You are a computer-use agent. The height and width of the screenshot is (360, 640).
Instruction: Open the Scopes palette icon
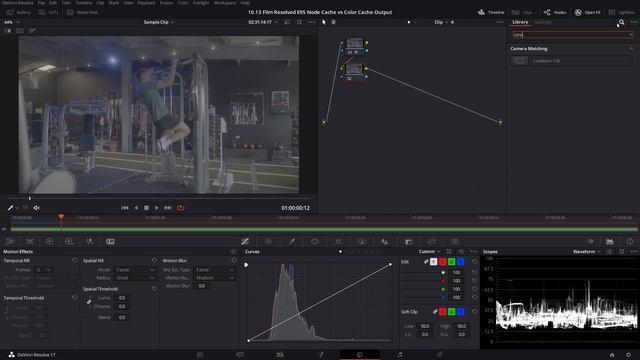(610, 241)
